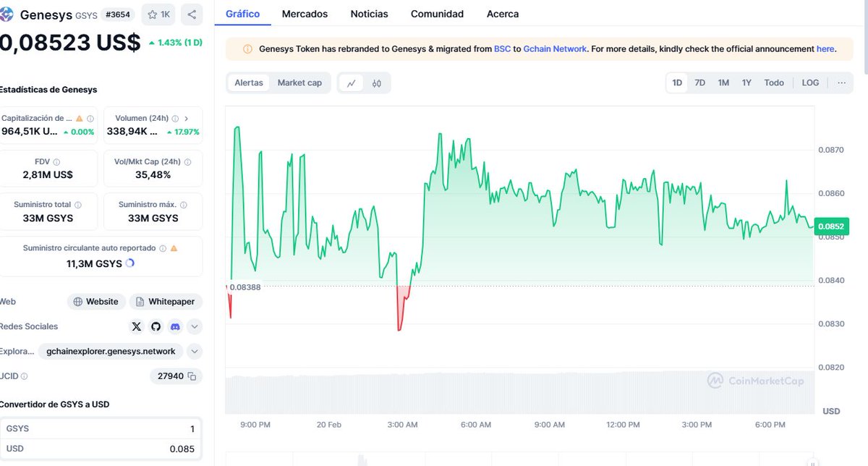The image size is (868, 466).
Task: Set chart range to Todo
Action: 774,83
